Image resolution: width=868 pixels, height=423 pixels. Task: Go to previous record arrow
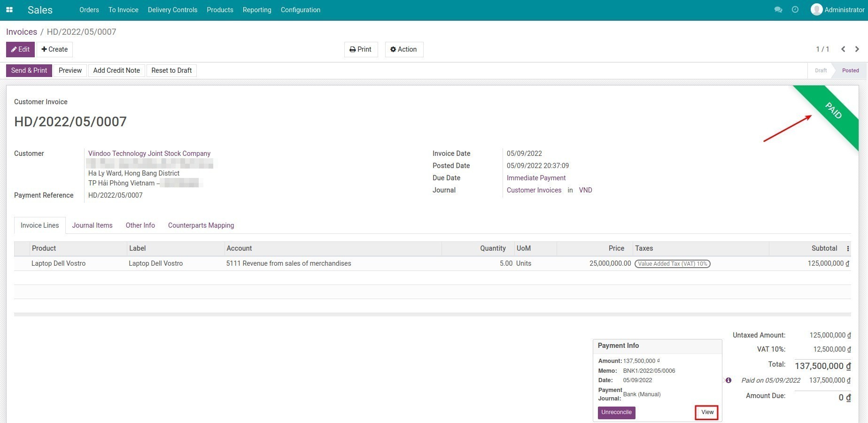pos(843,49)
